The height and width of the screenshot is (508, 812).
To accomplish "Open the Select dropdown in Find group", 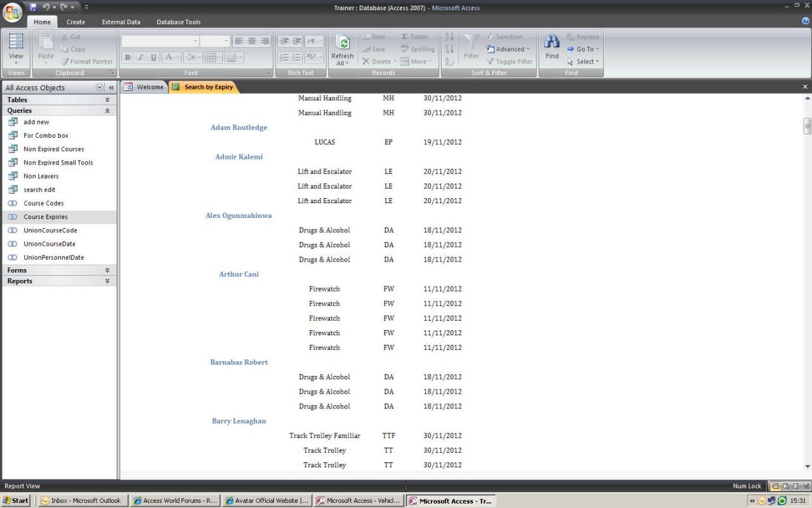I will [582, 62].
